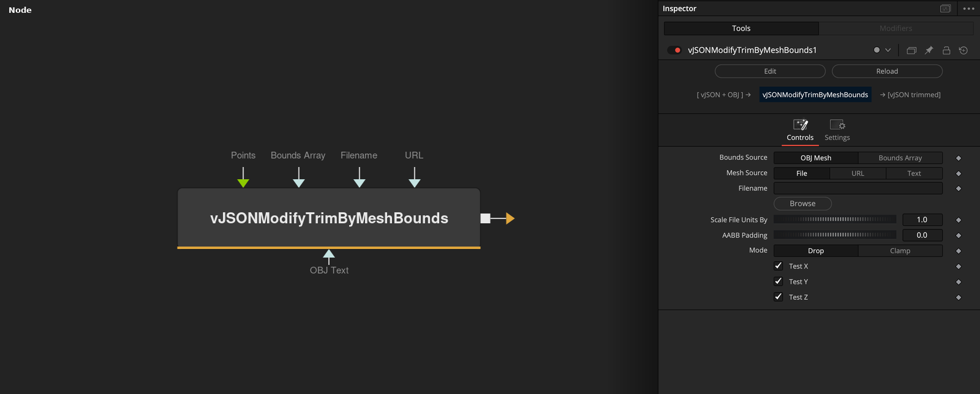Uncheck the Test Z checkbox
Screen dimensions: 980x394
click(778, 297)
